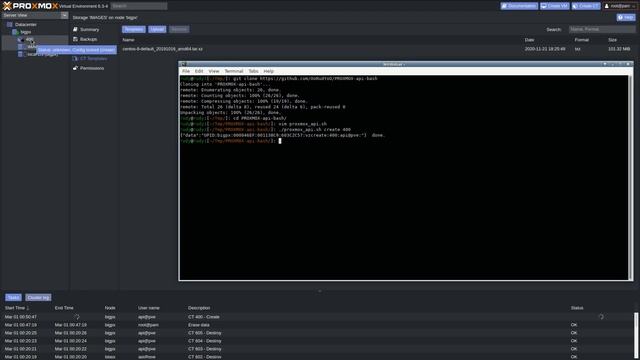Open the Backups section
Viewport: 640px width, 360px height.
(x=89, y=39)
